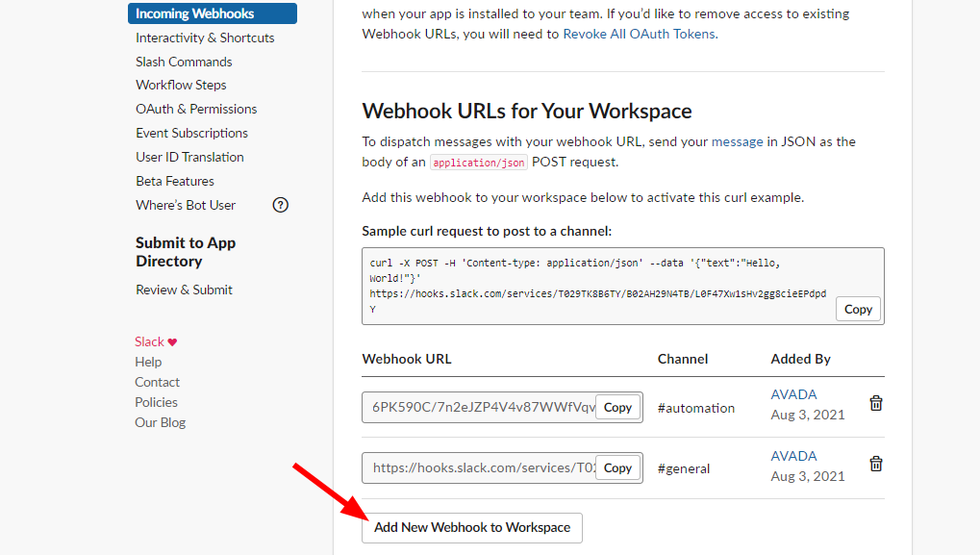Open AVADA user link for #automation

pos(793,394)
